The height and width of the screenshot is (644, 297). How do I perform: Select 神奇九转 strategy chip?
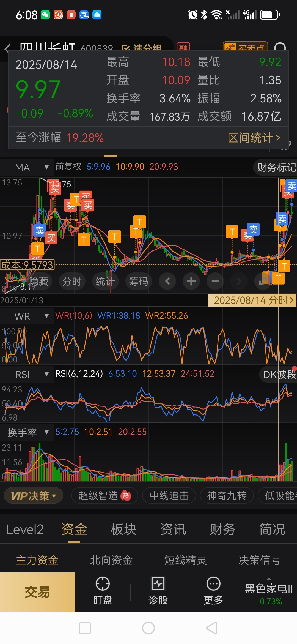tap(227, 496)
